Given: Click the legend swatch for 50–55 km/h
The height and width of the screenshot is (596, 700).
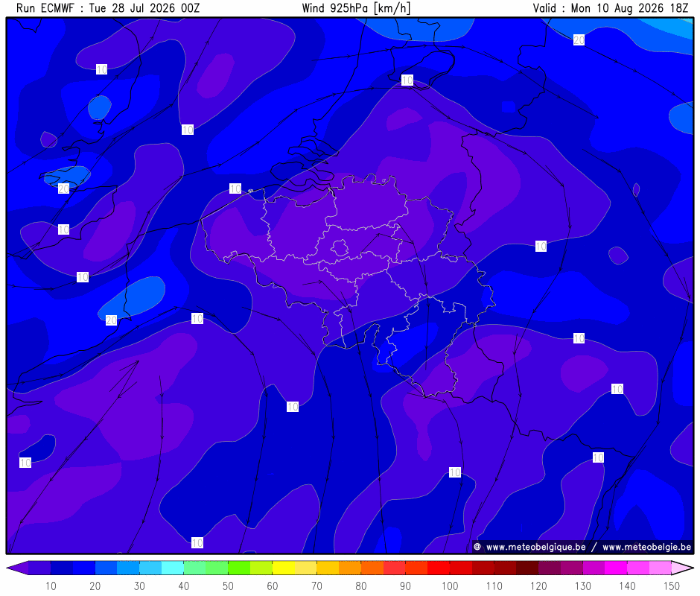Looking at the screenshot, I should (x=239, y=568).
